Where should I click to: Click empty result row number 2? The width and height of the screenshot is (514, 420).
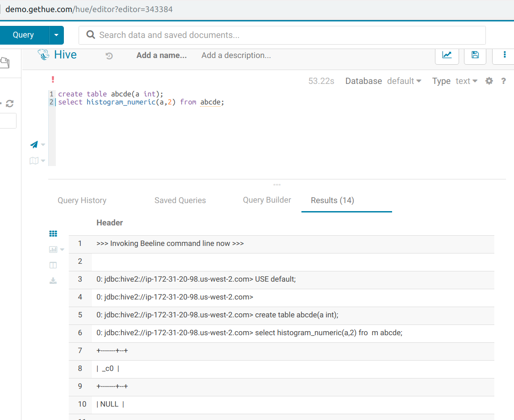coord(281,262)
